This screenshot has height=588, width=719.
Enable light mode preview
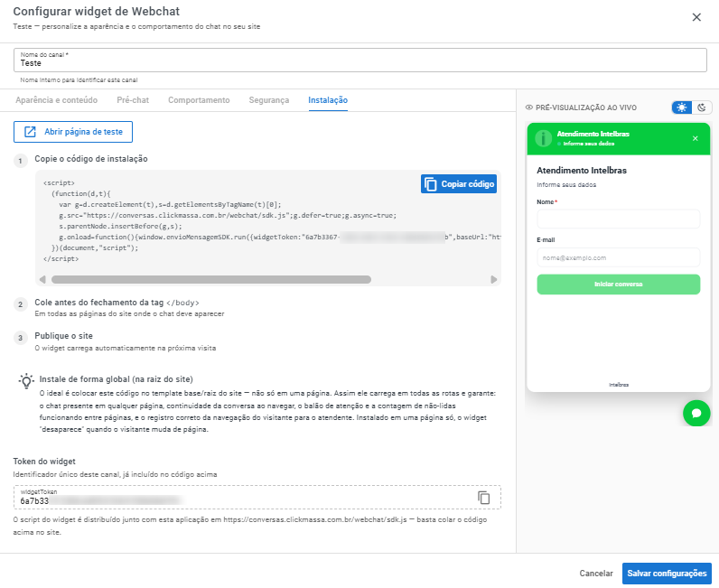point(681,107)
